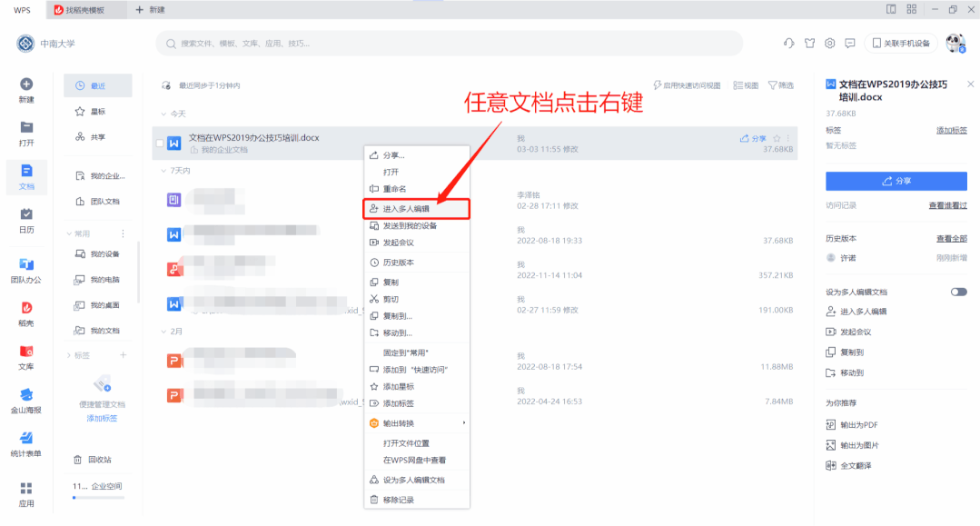This screenshot has height=526, width=980.
Task: Click 全文翻译 in the right panel
Action: click(848, 465)
